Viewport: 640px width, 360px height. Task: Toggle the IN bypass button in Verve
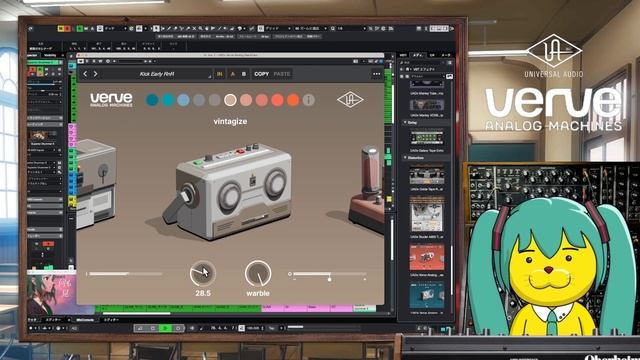(220, 74)
